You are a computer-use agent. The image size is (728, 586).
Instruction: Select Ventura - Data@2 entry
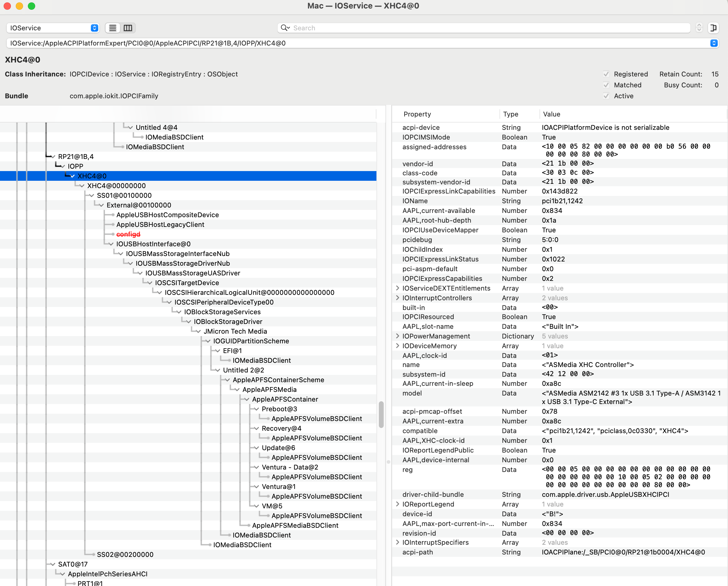point(290,468)
